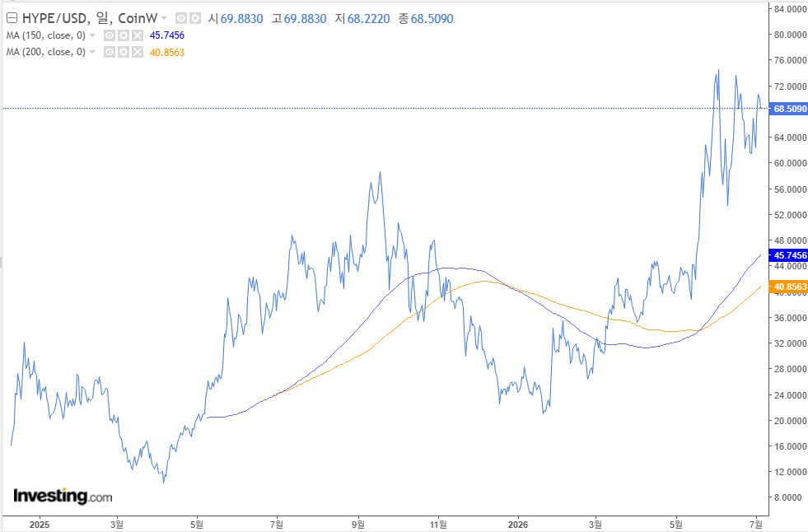Image resolution: width=808 pixels, height=532 pixels.
Task: Click the 16.0000 price axis label
Action: 791,446
